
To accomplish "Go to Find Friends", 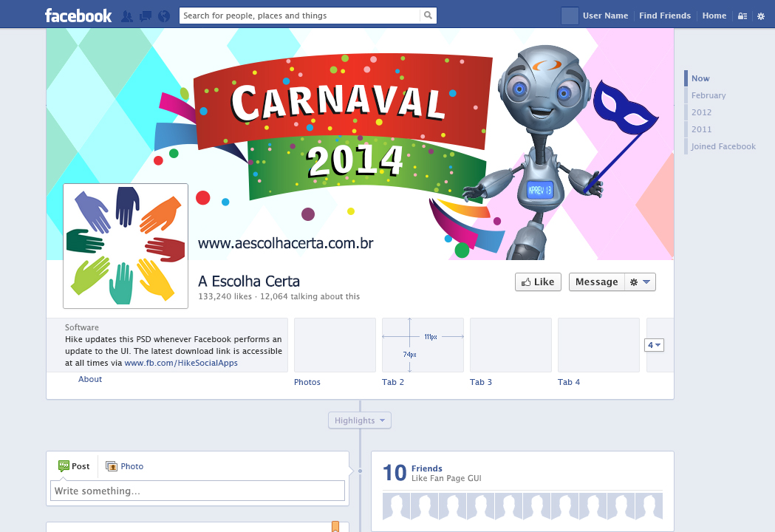I will (665, 16).
